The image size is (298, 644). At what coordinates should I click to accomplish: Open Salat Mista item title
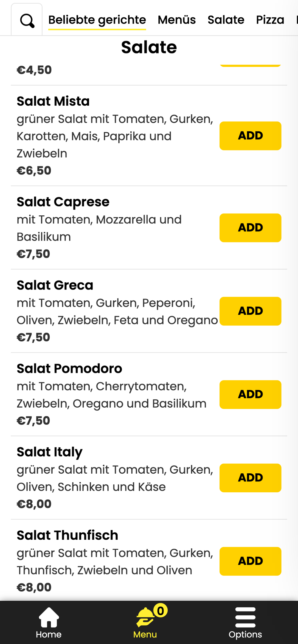(x=53, y=101)
